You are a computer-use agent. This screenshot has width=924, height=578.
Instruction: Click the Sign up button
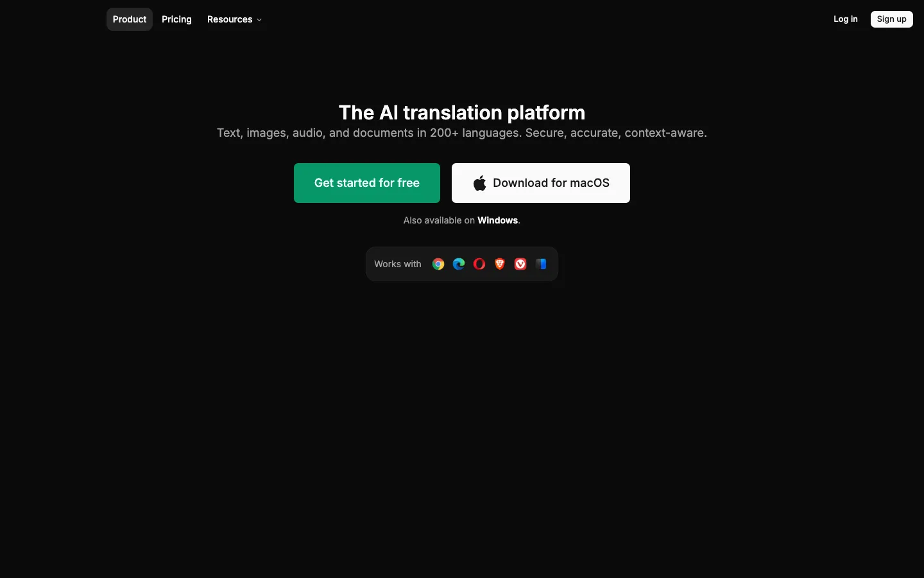[891, 19]
